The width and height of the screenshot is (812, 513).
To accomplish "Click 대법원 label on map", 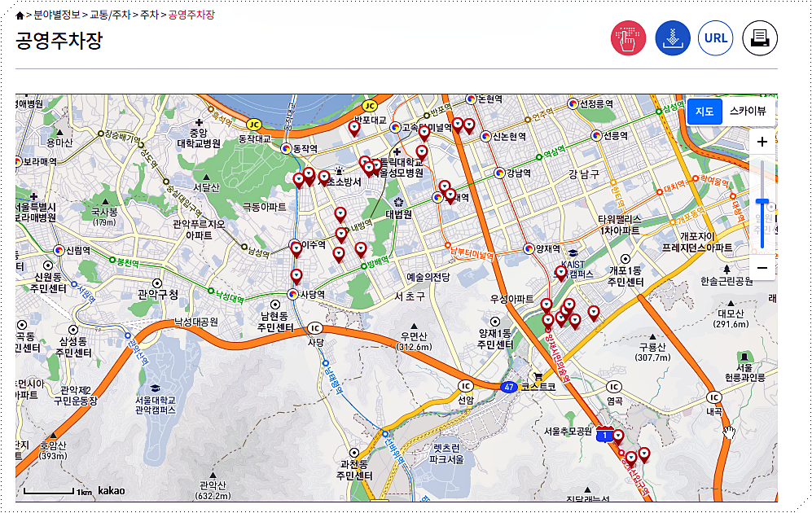I will (x=399, y=214).
